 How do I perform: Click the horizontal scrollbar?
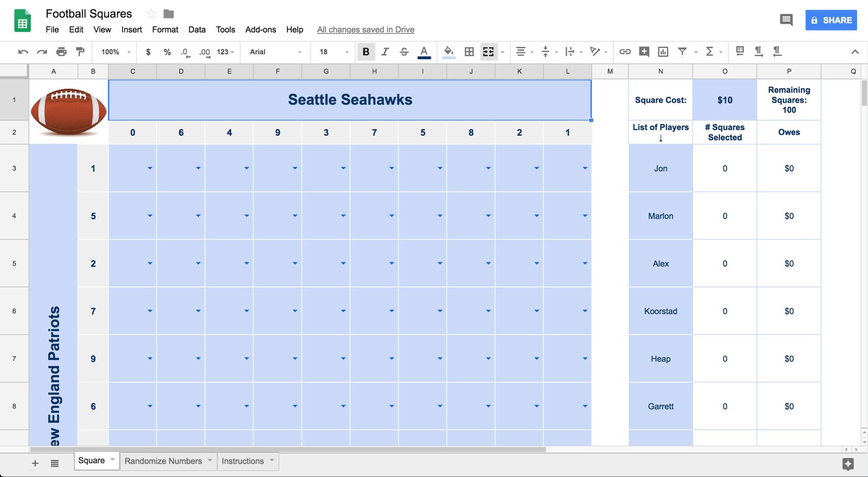coord(288,450)
